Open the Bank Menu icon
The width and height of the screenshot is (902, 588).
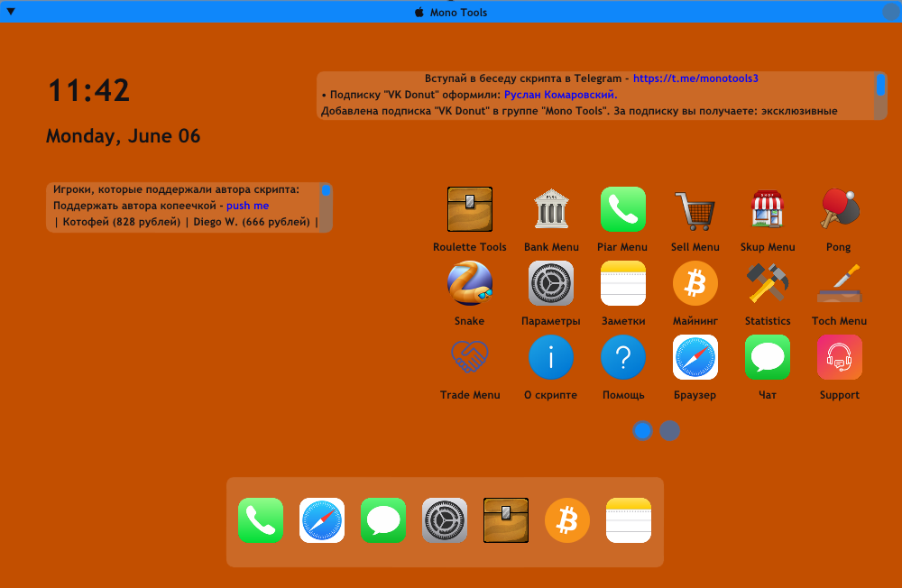[551, 209]
